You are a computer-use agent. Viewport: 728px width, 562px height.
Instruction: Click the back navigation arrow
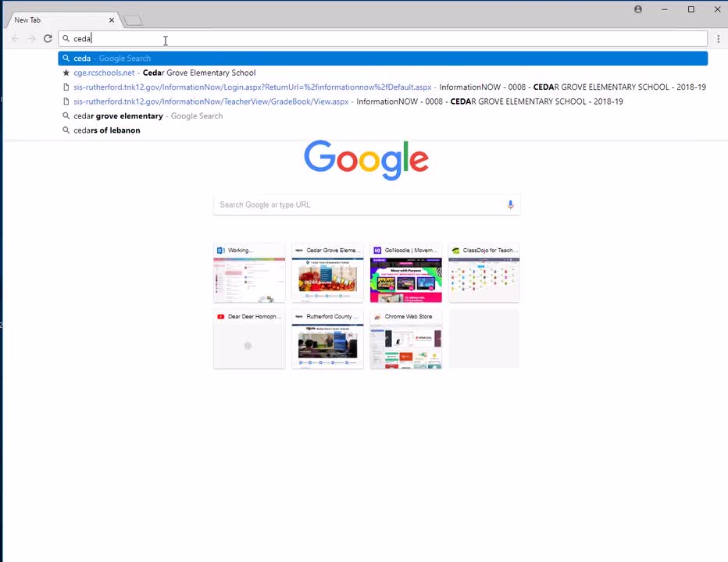point(15,38)
